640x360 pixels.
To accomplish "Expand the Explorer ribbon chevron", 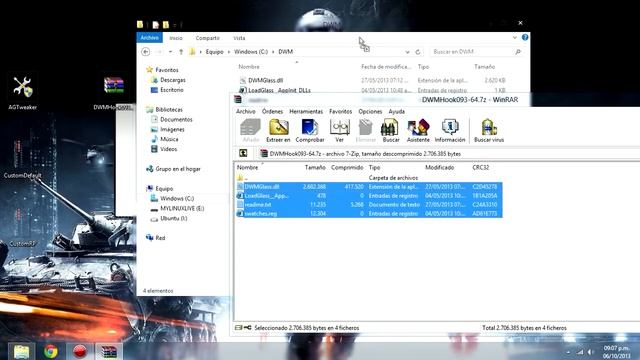I will coord(514,38).
